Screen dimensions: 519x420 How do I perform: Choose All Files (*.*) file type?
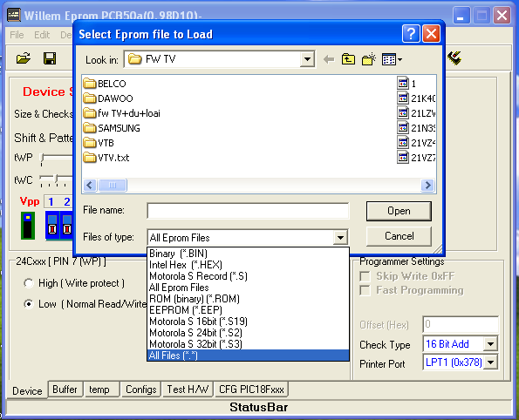click(x=248, y=356)
